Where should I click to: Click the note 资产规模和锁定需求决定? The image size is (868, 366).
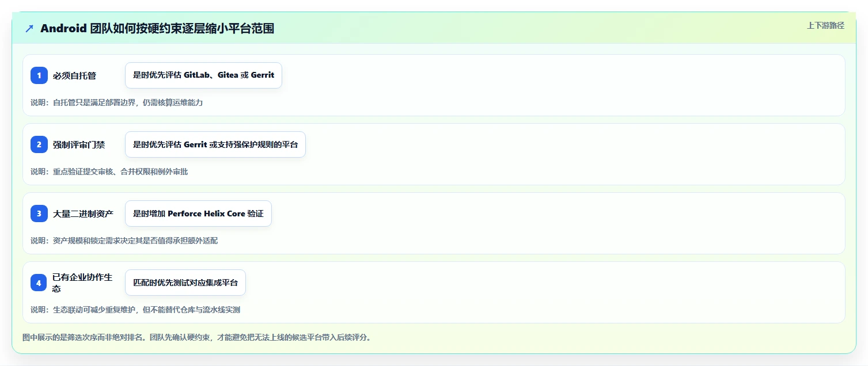point(124,241)
